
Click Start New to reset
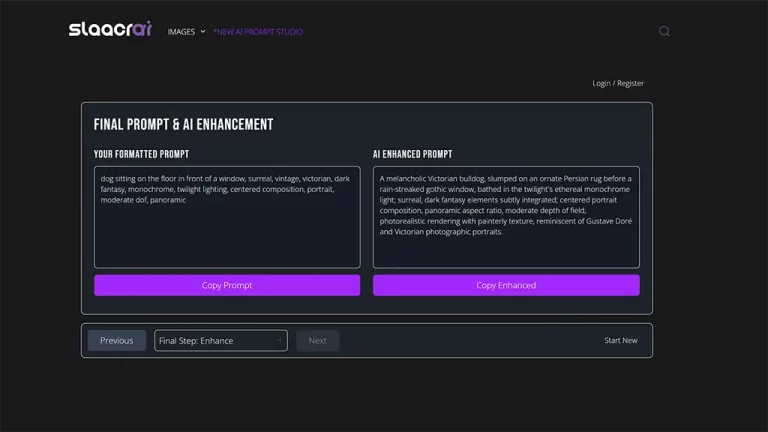tap(620, 340)
